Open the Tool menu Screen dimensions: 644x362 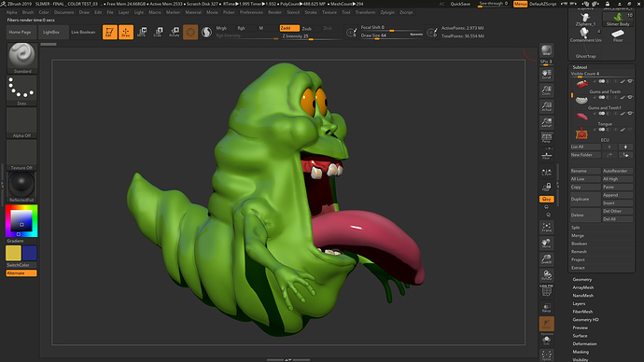point(346,12)
